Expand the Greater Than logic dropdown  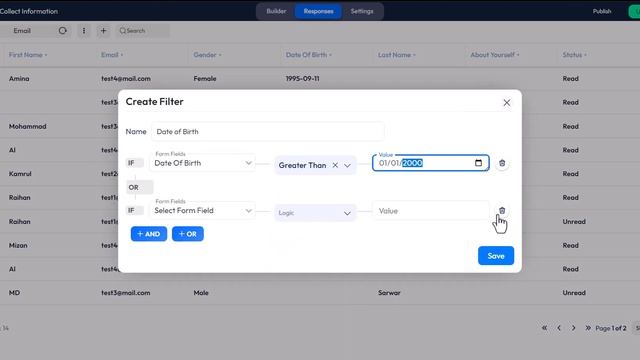[347, 166]
